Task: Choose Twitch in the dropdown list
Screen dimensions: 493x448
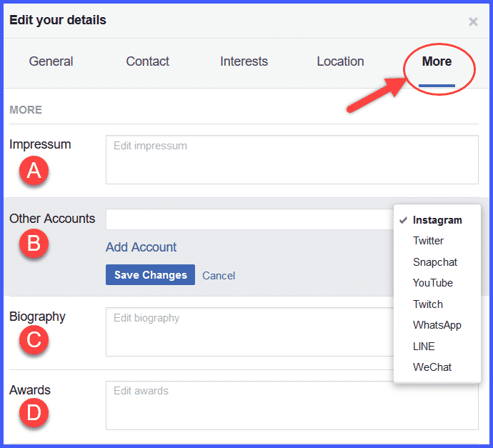Action: (x=427, y=304)
